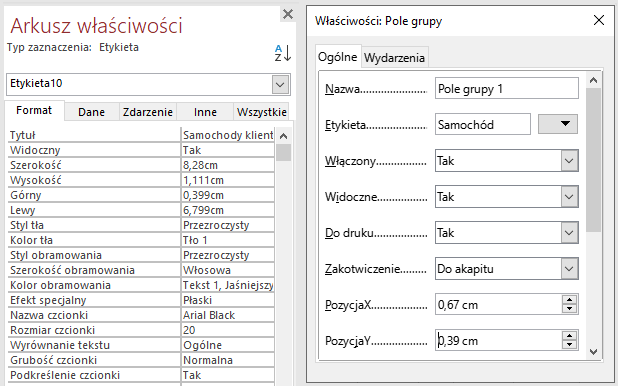Expand the Widoczne dropdown
Image resolution: width=618 pixels, height=386 pixels.
(x=569, y=196)
